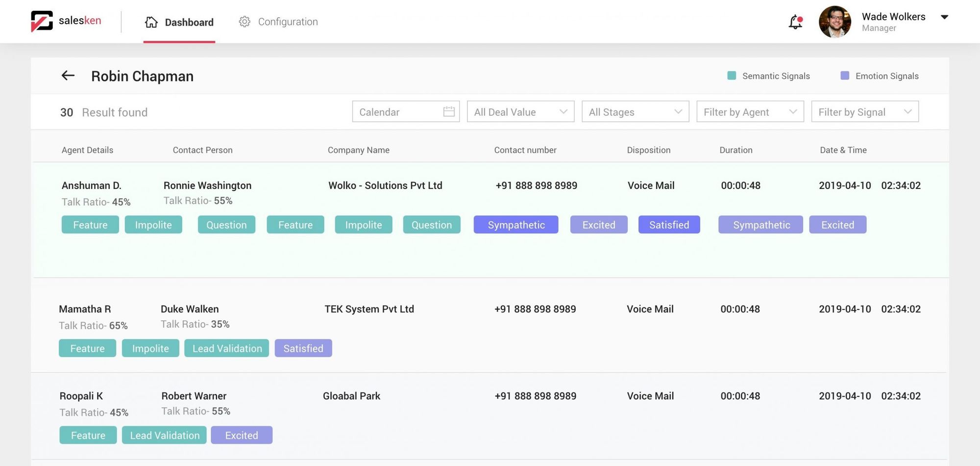980x466 pixels.
Task: Click the salesken logo
Action: [66, 21]
